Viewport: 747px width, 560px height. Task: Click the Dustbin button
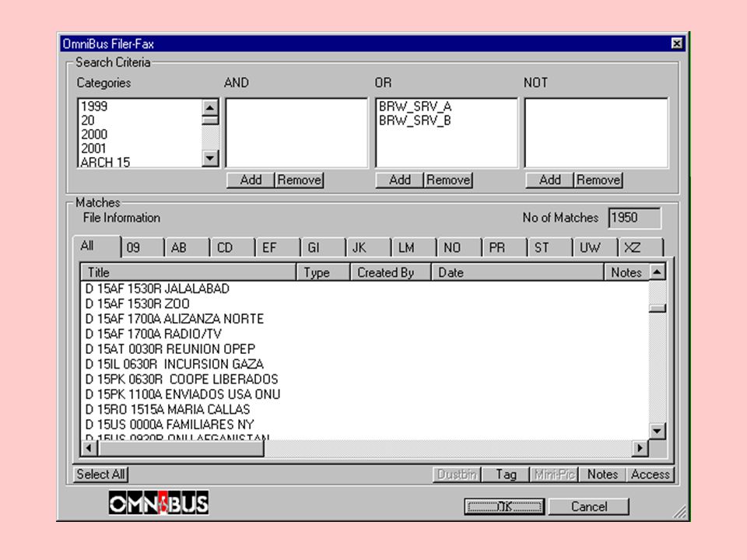[x=457, y=474]
